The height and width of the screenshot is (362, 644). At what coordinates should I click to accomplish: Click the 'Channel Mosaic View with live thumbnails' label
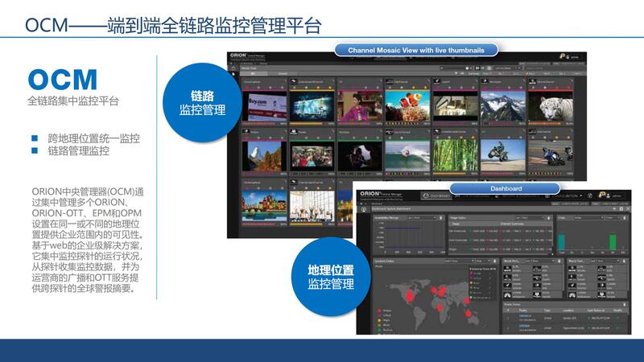(415, 50)
